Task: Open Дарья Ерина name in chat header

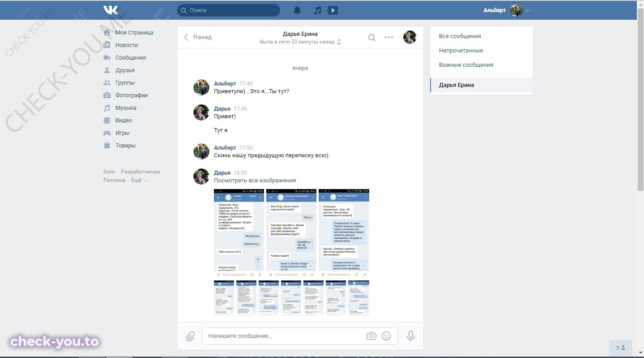Action: click(300, 34)
